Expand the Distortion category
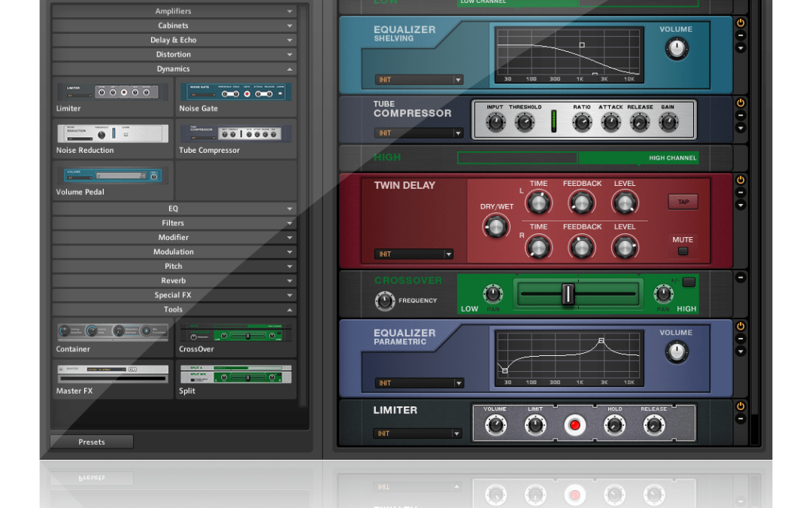Image resolution: width=812 pixels, height=508 pixels. 174,54
